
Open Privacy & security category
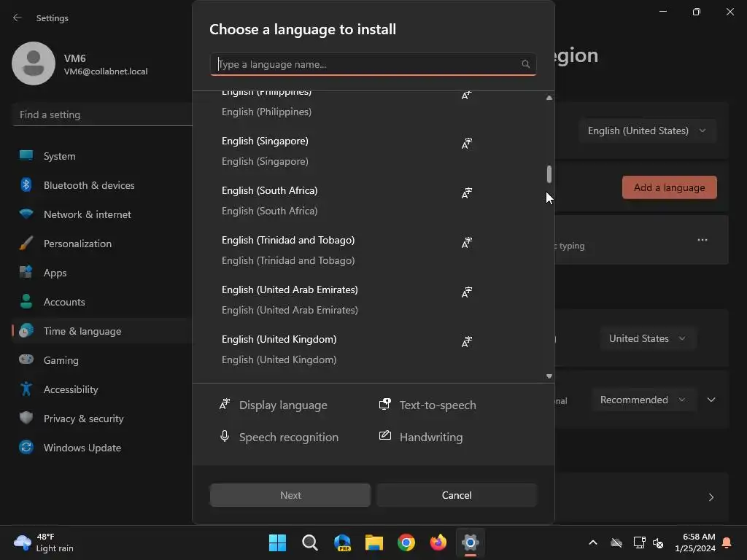(x=101, y=419)
